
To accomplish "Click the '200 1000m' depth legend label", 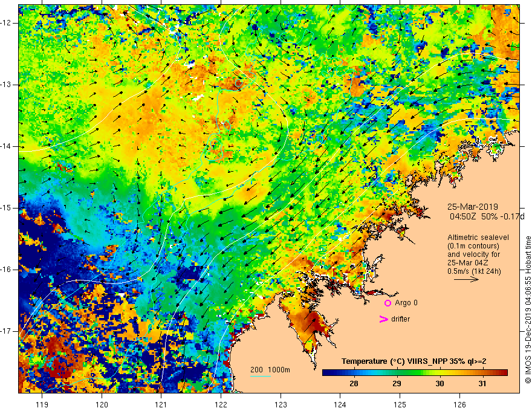I will coord(270,370).
